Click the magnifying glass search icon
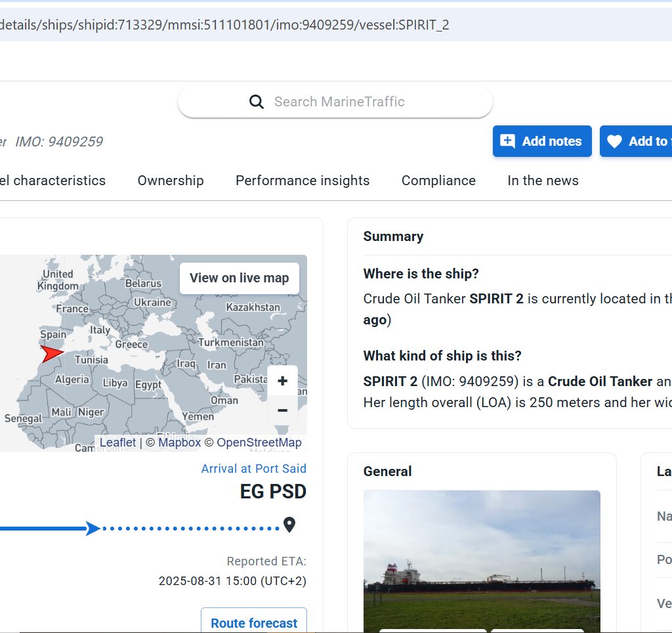This screenshot has height=633, width=672. [x=257, y=102]
